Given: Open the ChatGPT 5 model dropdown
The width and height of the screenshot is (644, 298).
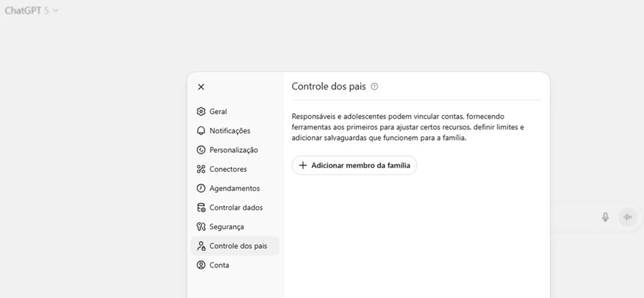Looking at the screenshot, I should click(x=32, y=10).
